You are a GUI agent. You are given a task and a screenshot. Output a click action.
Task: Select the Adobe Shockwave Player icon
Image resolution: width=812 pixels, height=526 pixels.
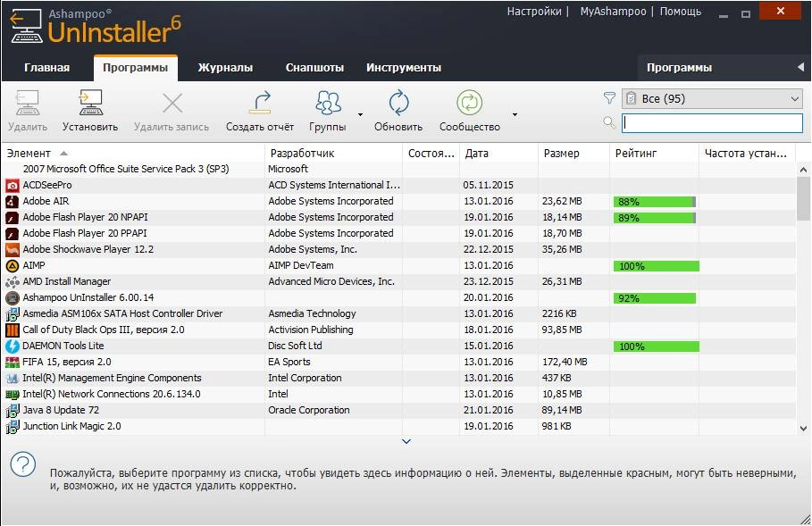(x=12, y=249)
